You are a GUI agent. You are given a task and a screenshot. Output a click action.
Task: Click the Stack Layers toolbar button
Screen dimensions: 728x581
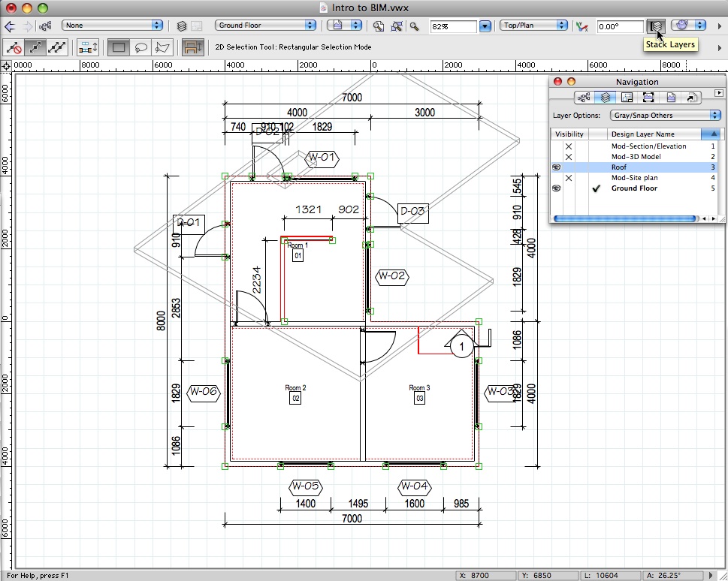pos(656,26)
